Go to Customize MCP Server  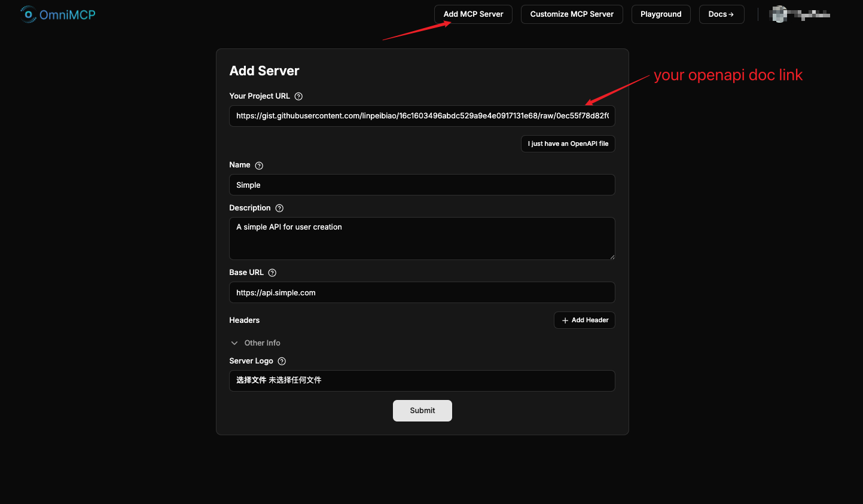(x=572, y=14)
